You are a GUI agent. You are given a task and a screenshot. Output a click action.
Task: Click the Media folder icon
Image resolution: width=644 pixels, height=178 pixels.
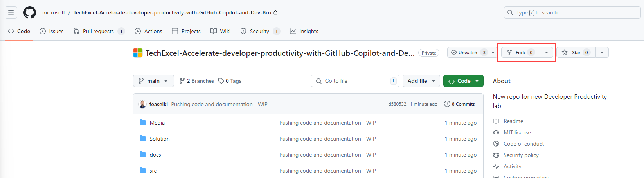143,123
